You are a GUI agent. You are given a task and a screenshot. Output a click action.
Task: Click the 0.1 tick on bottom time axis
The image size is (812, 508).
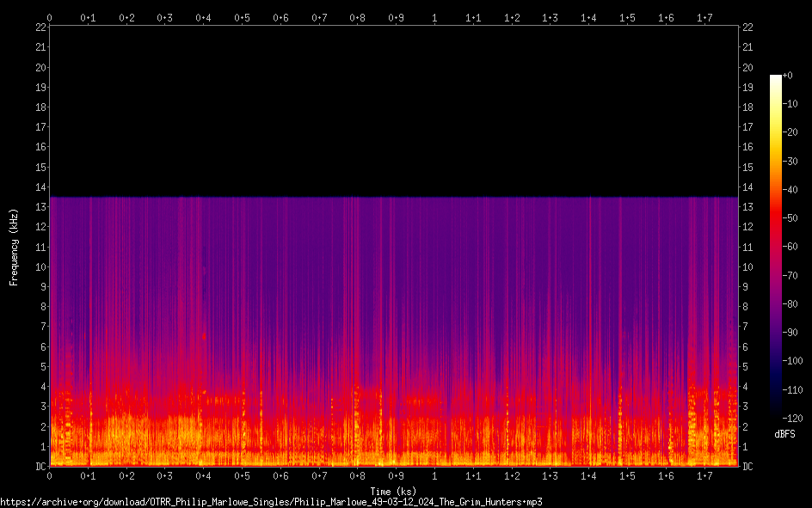(88, 475)
